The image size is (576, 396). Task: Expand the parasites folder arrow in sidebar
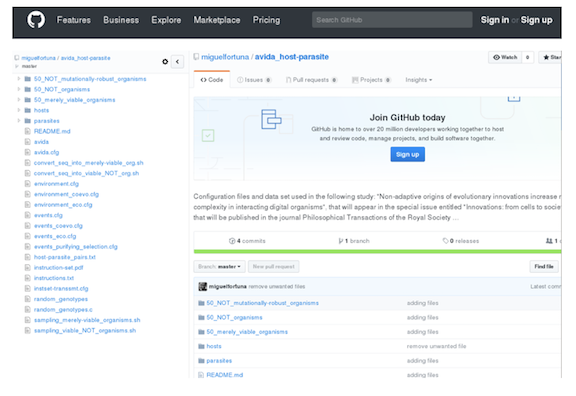coord(19,120)
